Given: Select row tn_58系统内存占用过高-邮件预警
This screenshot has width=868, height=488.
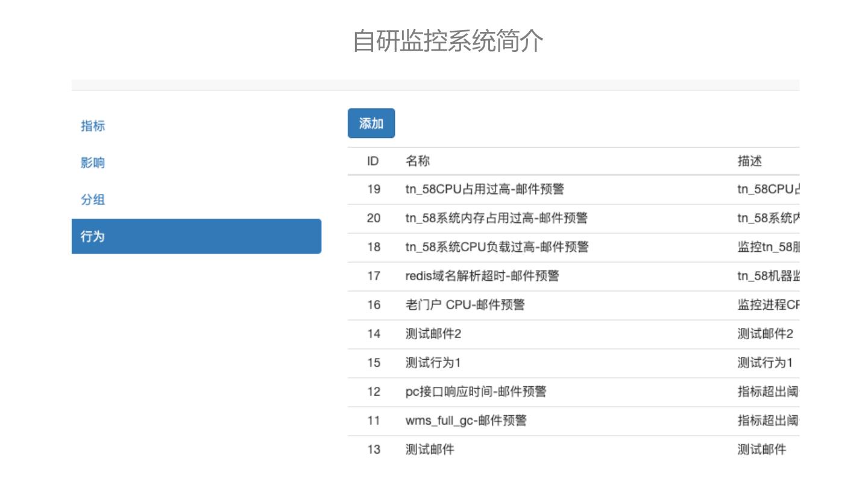Looking at the screenshot, I should pos(496,218).
